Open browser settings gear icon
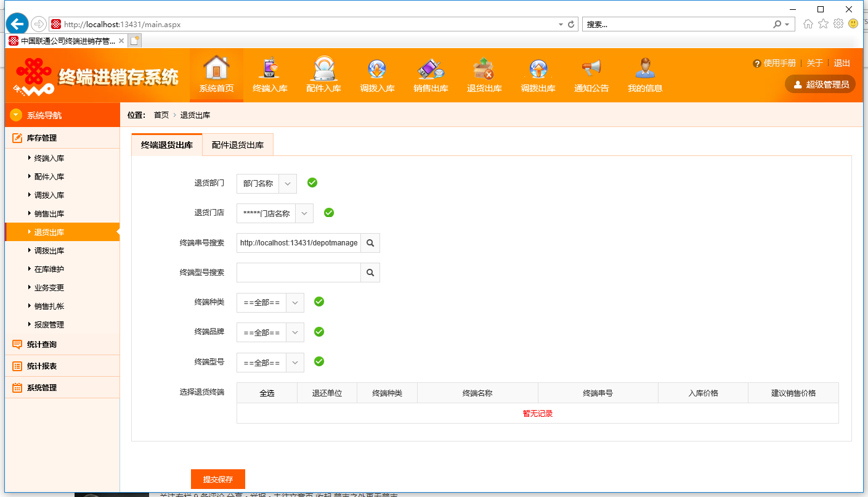 pos(838,24)
